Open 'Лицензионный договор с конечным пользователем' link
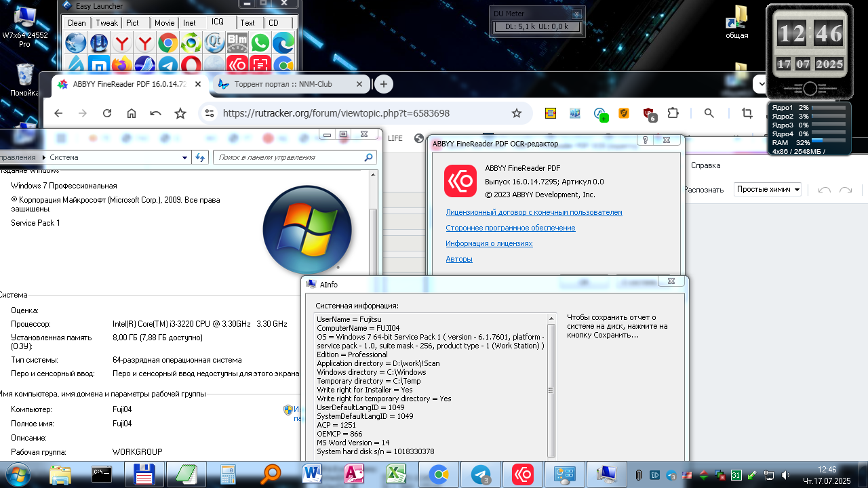Screen dimensions: 868x488 [534, 212]
